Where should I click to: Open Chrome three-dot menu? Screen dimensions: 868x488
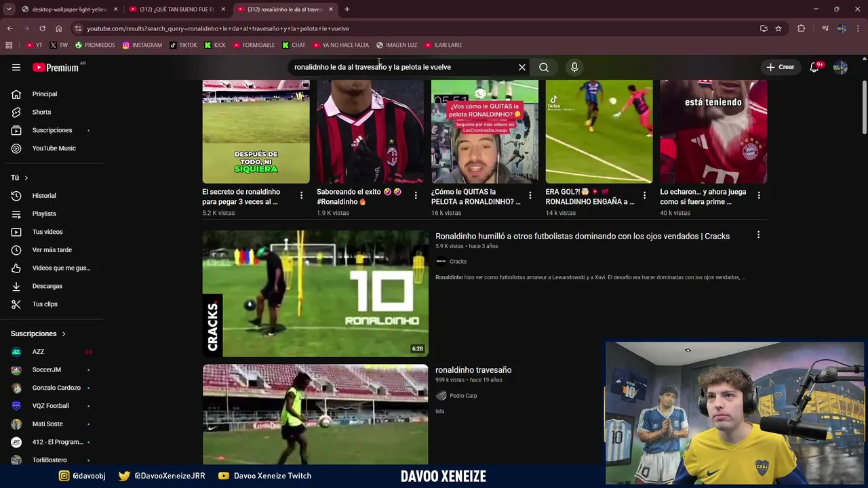[x=859, y=28]
